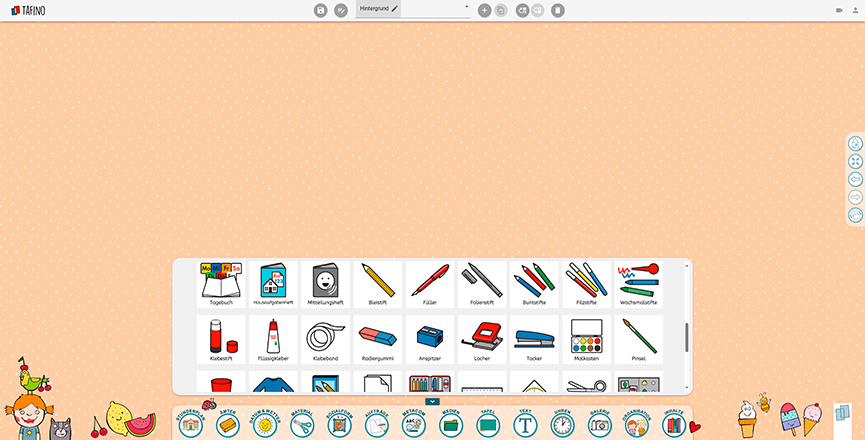Open the Datum & Wetter category
865x440 pixels.
[x=264, y=424]
